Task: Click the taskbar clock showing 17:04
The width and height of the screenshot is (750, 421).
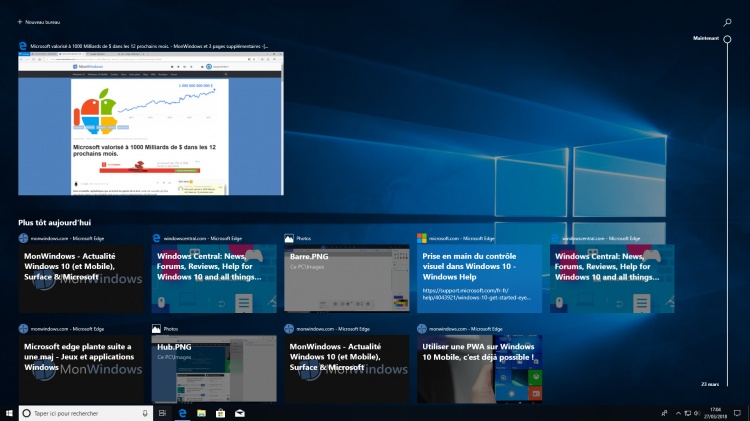Action: pyautogui.click(x=716, y=412)
